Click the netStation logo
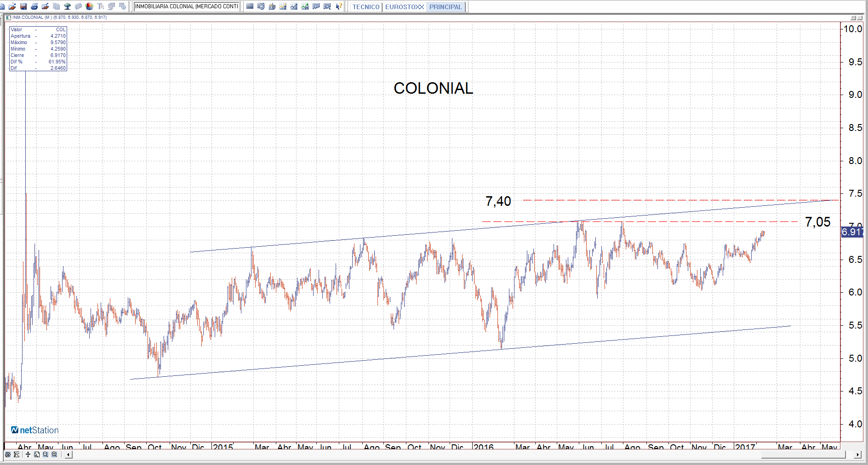 click(x=35, y=430)
